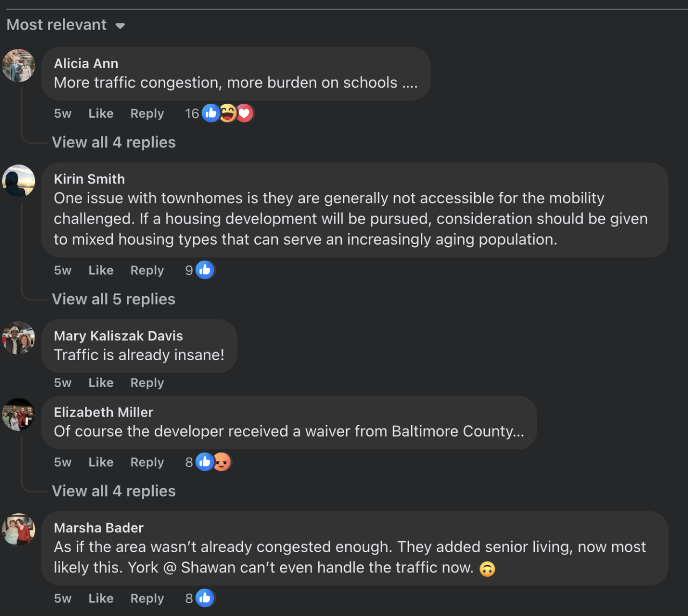Show all 4 replies to Alicia Ann's comment
Viewport: 688px width, 616px height.
(113, 142)
